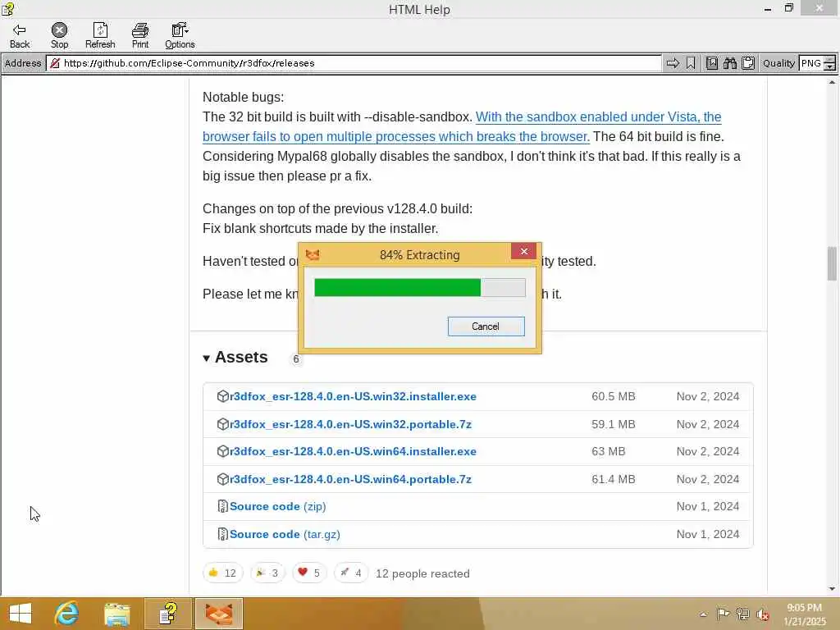Open the Options toolbar menu
Image resolution: width=840 pixels, height=630 pixels.
click(x=180, y=36)
